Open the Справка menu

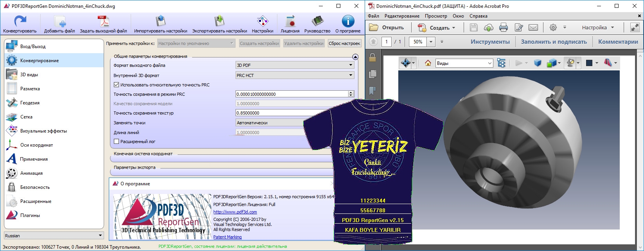click(x=478, y=16)
